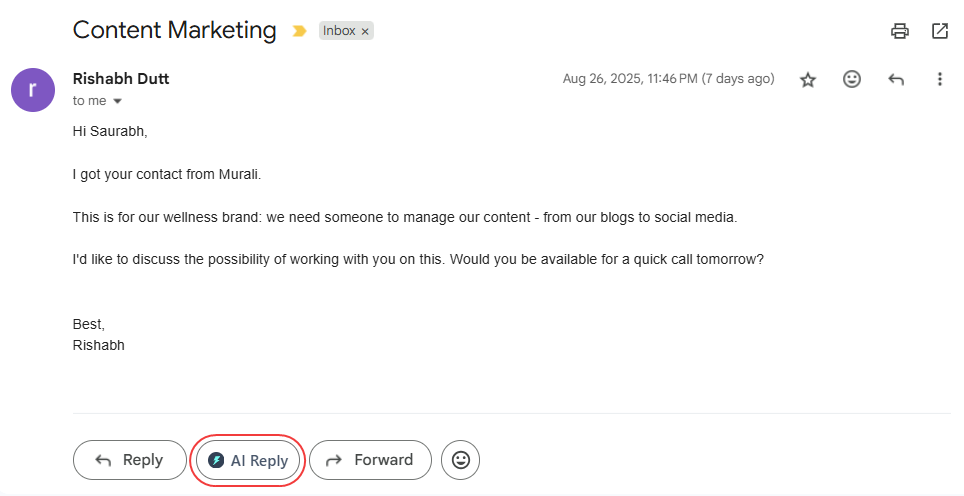The height and width of the screenshot is (496, 964).
Task: Expand the "to me" recipient details arrow
Action: [x=117, y=101]
